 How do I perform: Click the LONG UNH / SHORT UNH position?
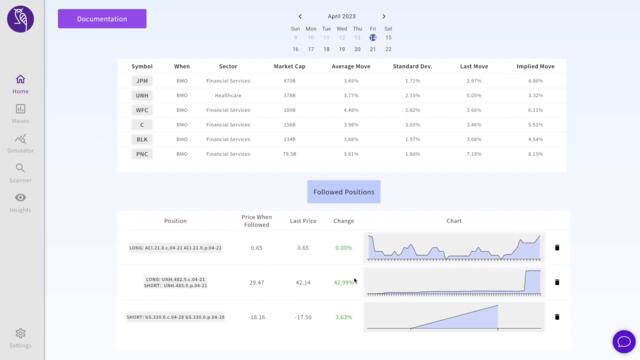tap(176, 282)
